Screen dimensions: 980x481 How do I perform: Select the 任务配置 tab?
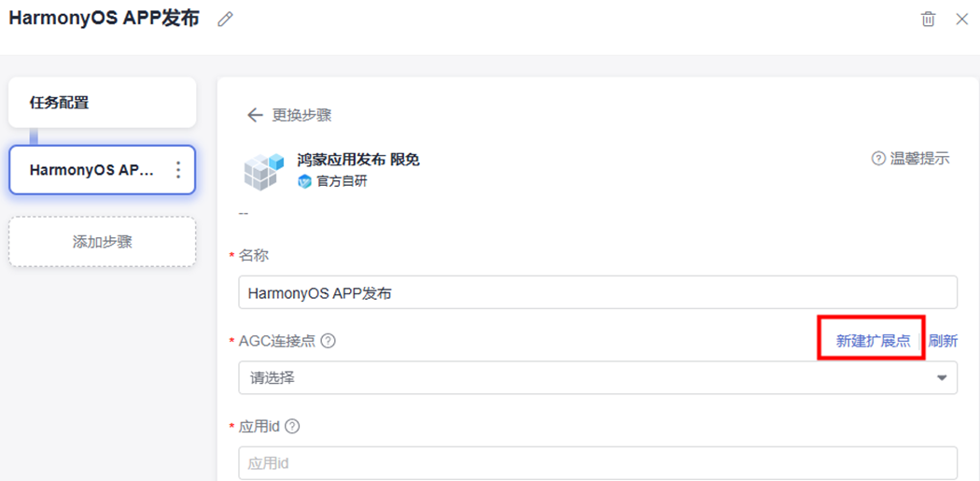click(103, 103)
